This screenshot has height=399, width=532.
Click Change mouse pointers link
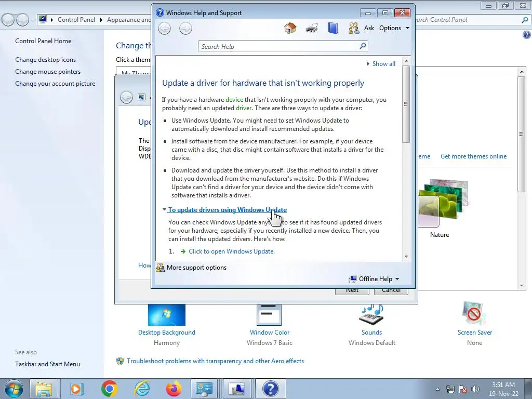pyautogui.click(x=48, y=72)
